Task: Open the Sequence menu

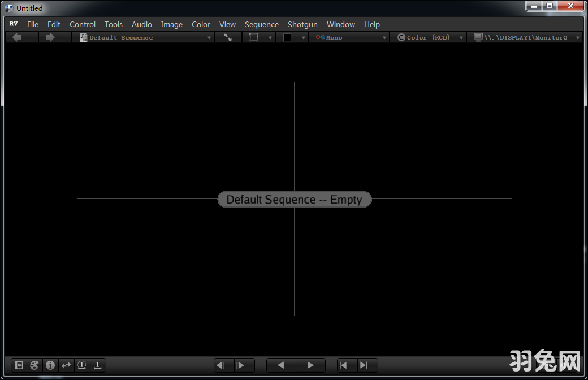Action: [261, 24]
